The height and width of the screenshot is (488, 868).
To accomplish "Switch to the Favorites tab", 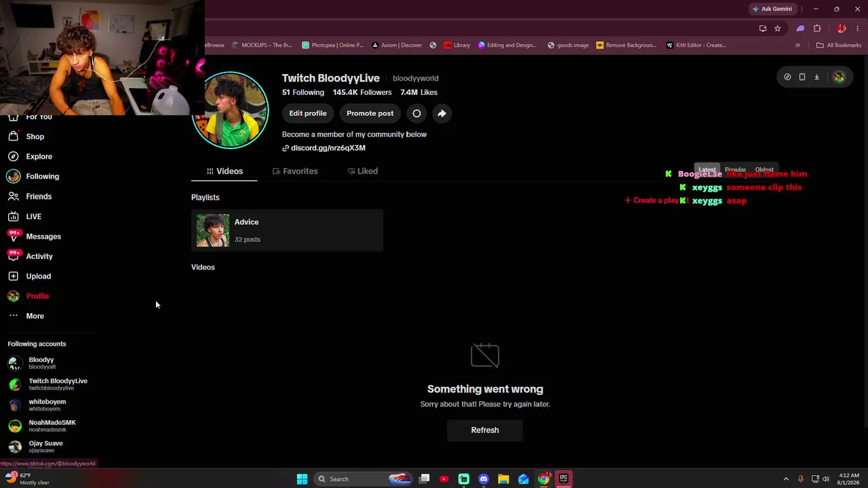I will coord(295,171).
